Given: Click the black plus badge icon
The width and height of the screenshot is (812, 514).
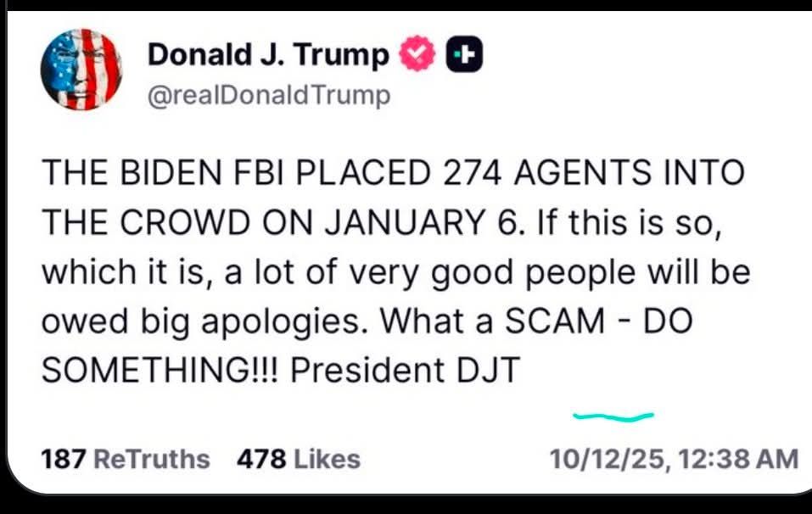Looking at the screenshot, I should click(x=464, y=53).
